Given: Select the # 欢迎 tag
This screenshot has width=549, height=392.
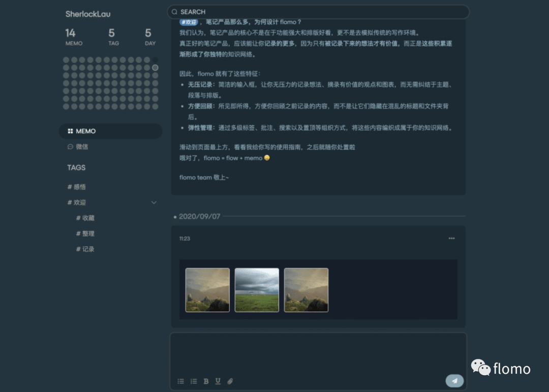Looking at the screenshot, I should [x=77, y=203].
